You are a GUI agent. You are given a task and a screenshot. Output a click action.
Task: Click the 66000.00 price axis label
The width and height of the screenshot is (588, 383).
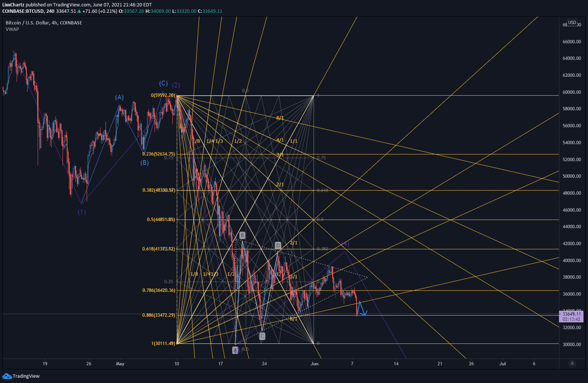click(571, 42)
